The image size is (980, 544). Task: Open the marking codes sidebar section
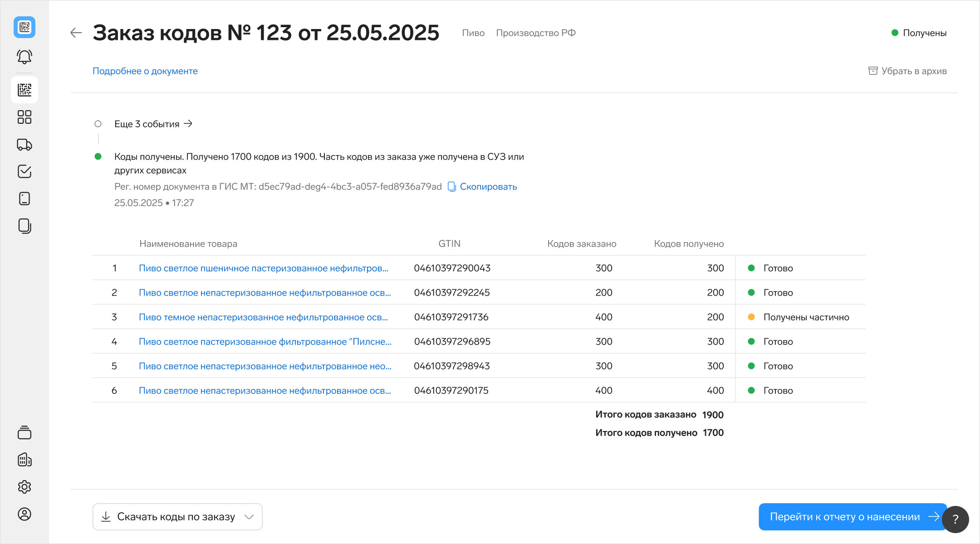(24, 90)
